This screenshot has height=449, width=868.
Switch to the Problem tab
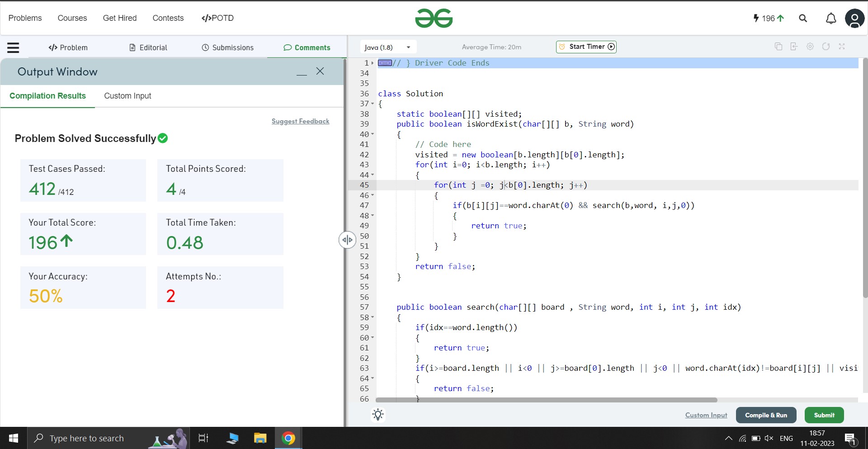(x=68, y=47)
